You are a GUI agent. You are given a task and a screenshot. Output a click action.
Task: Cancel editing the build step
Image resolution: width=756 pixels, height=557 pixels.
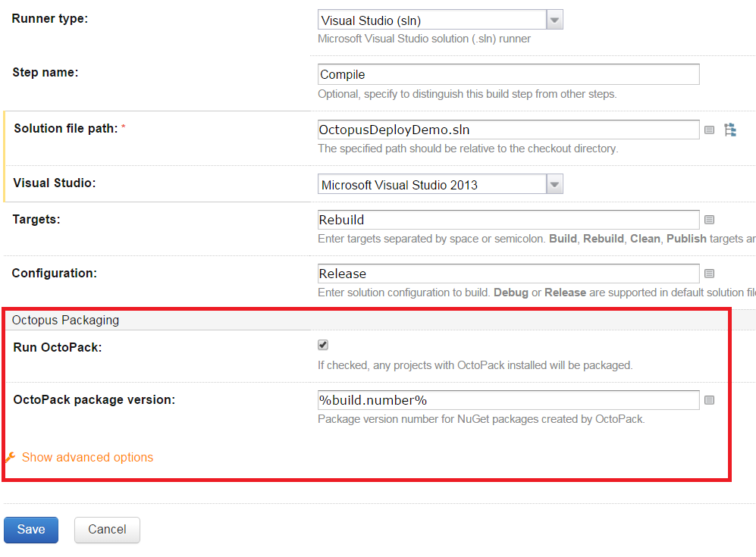coord(107,530)
